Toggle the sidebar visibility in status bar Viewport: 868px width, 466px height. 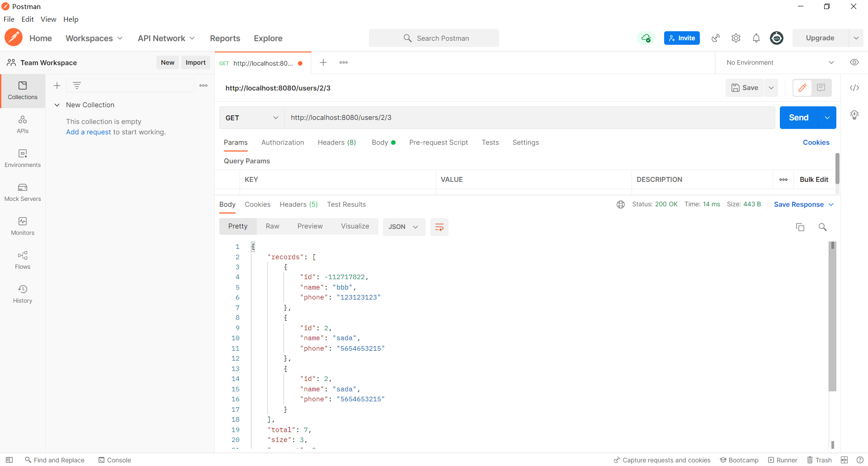coord(9,460)
